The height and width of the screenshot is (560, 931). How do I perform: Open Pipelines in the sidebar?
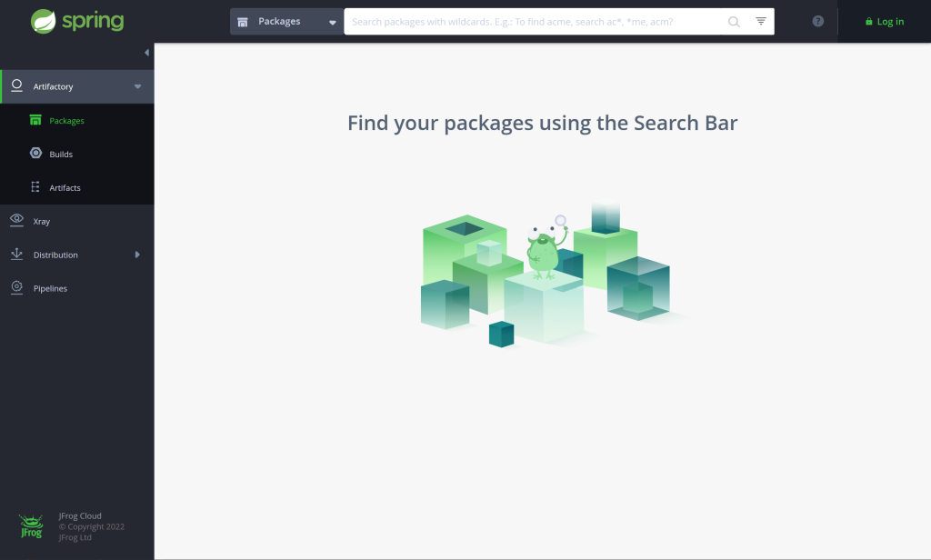click(77, 288)
